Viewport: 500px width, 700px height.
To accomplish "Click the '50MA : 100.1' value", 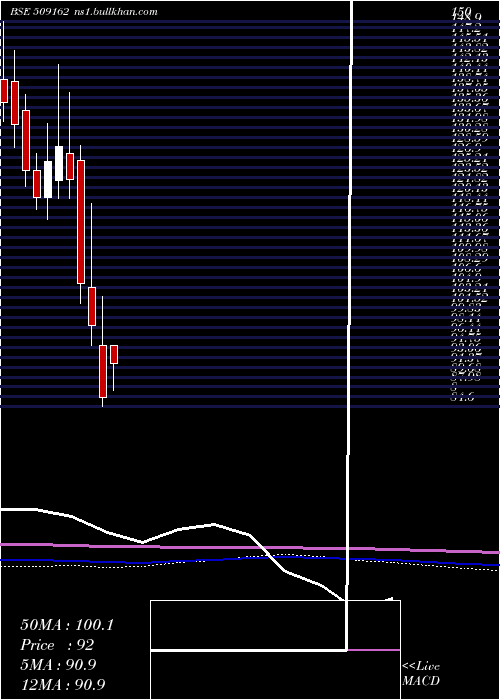I will [67, 625].
